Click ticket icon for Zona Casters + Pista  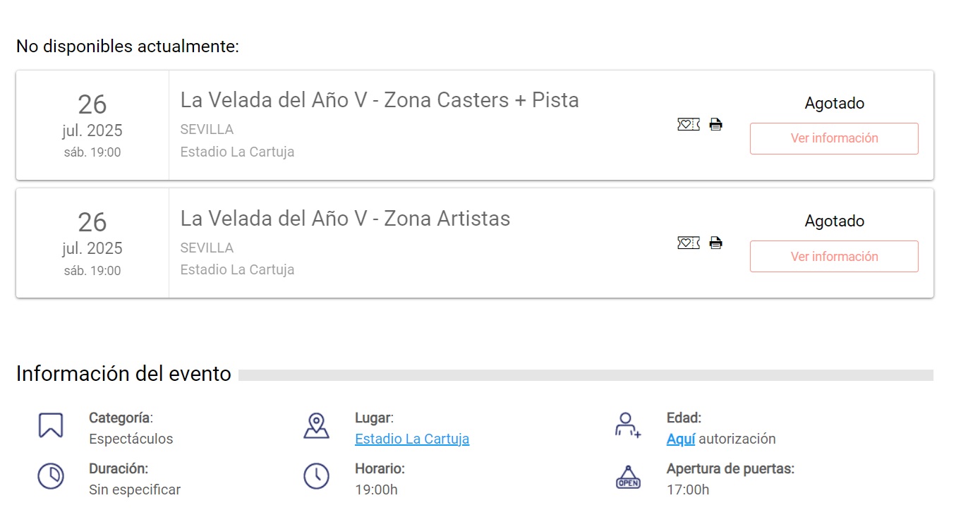coord(688,125)
